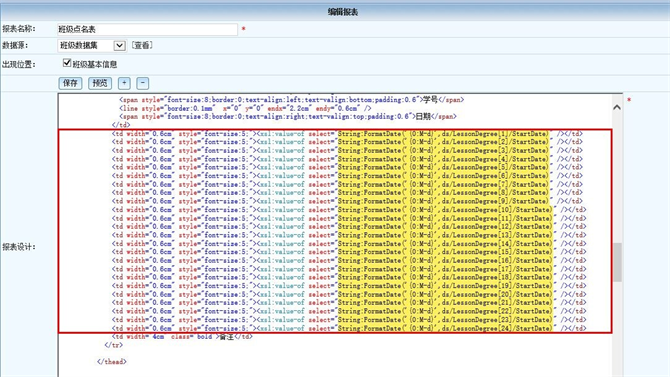Click the plus button beside 预览

[124, 83]
